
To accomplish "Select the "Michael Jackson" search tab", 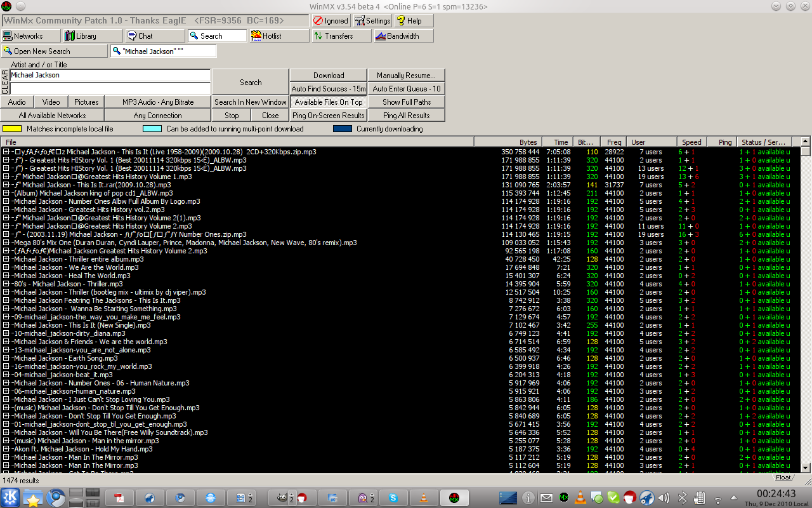I will point(164,51).
